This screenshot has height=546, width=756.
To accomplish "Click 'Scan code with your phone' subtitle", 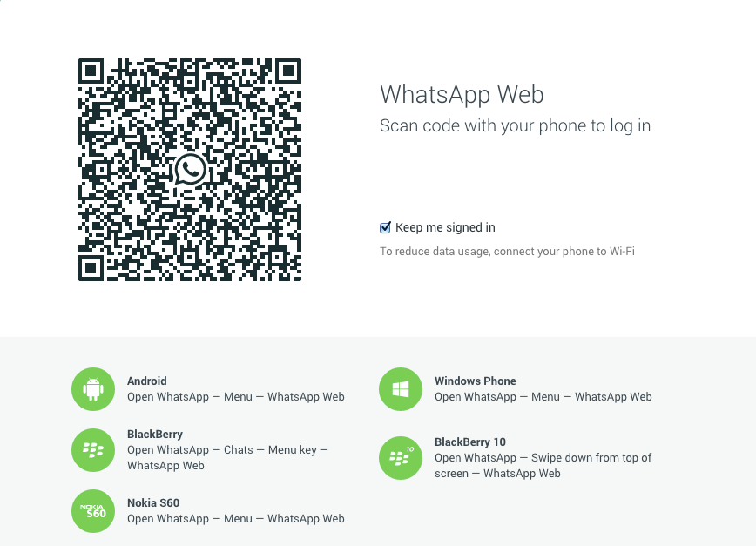I will (515, 125).
